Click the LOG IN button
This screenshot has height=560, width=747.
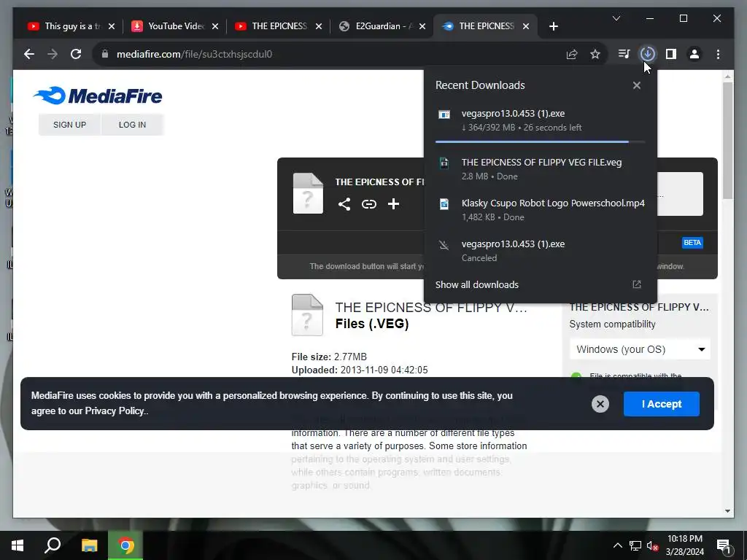[132, 125]
